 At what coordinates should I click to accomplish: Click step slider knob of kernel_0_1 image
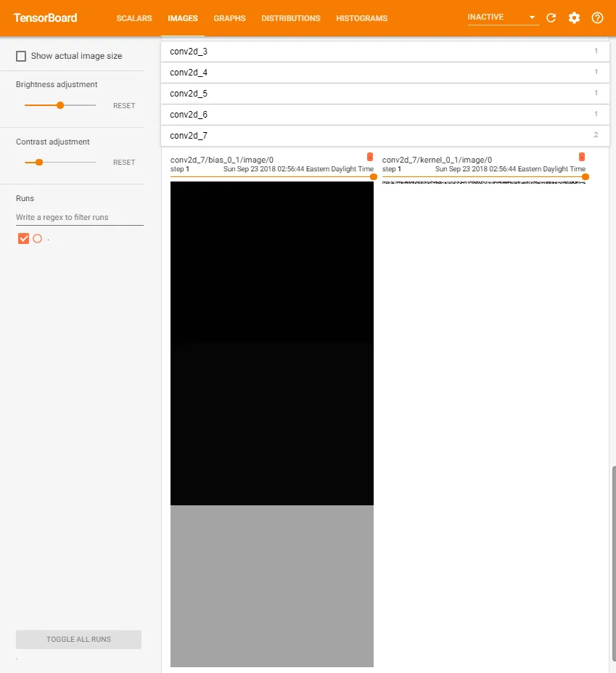point(585,176)
